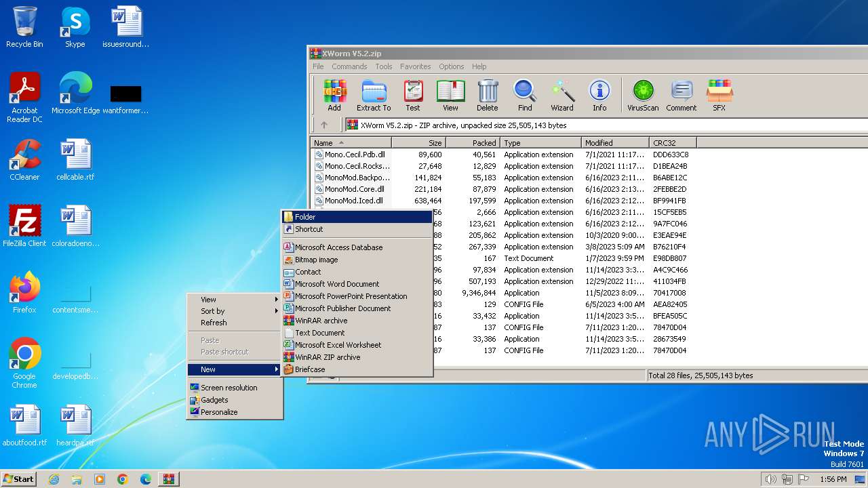This screenshot has height=488, width=868.
Task: Open Windows Explorer from taskbar
Action: (77, 479)
